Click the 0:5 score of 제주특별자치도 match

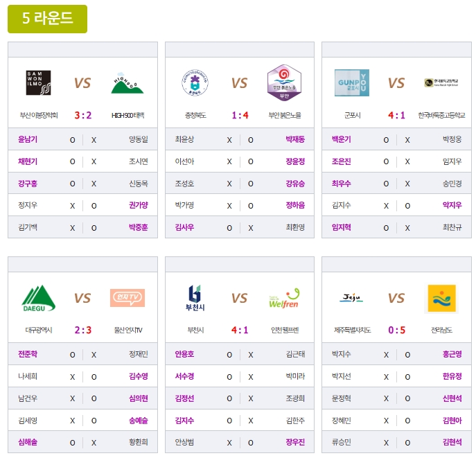[x=396, y=330]
